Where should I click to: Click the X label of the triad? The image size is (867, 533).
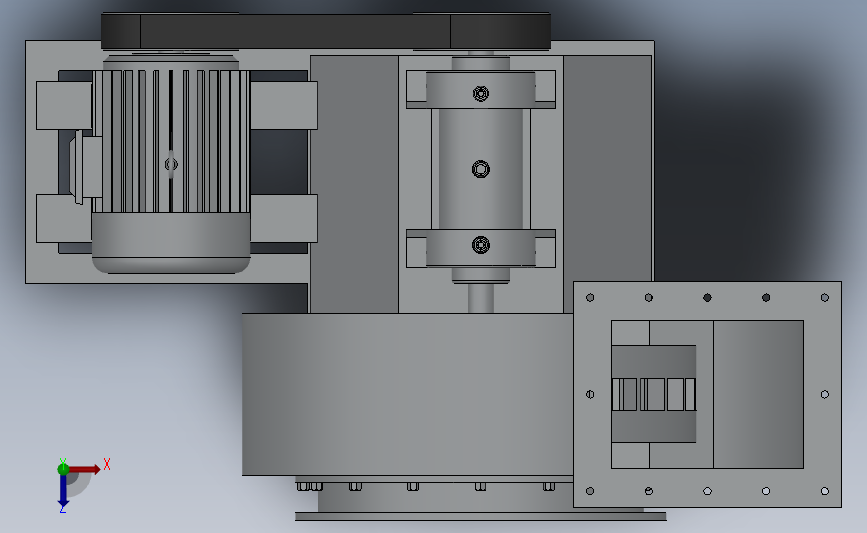[x=107, y=464]
